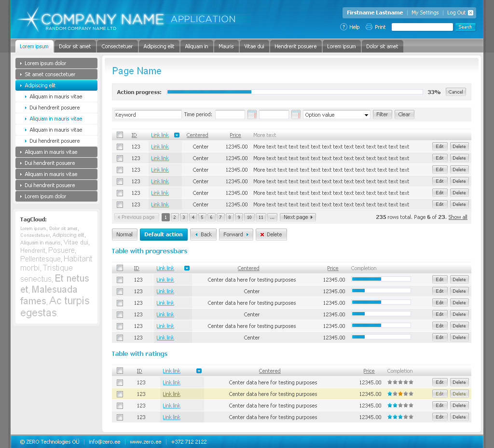Viewport: 494px width, 448px height.
Task: Check the checkbox of the all-gray-stars ratings row
Action: (120, 382)
